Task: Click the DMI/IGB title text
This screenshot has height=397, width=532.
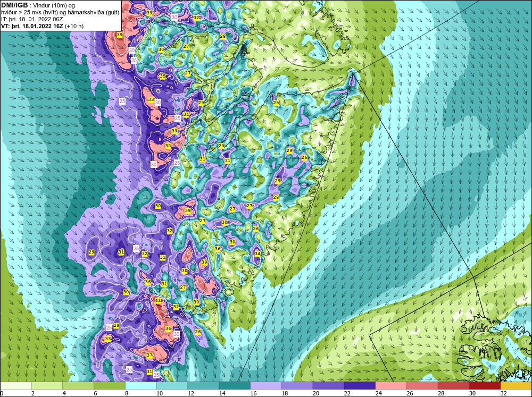Action: point(14,5)
